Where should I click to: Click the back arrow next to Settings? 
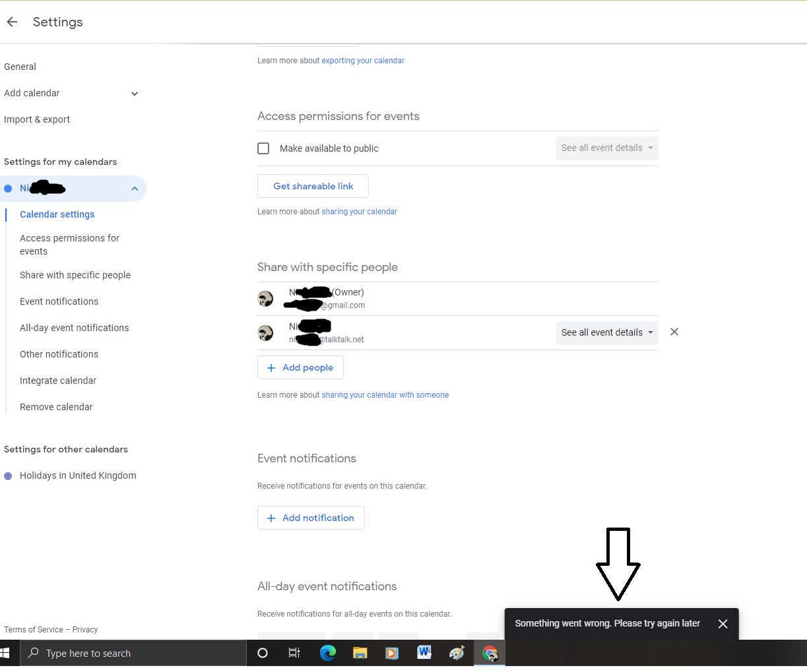[x=12, y=22]
